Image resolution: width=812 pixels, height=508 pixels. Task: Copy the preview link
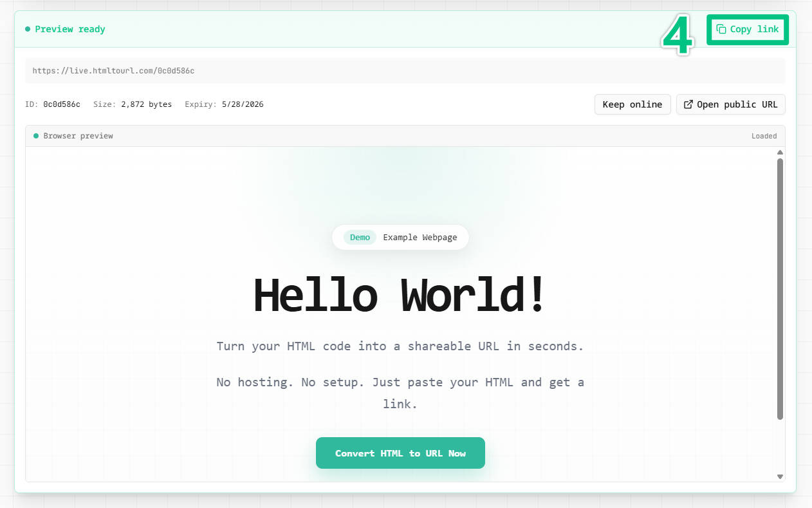coord(747,29)
